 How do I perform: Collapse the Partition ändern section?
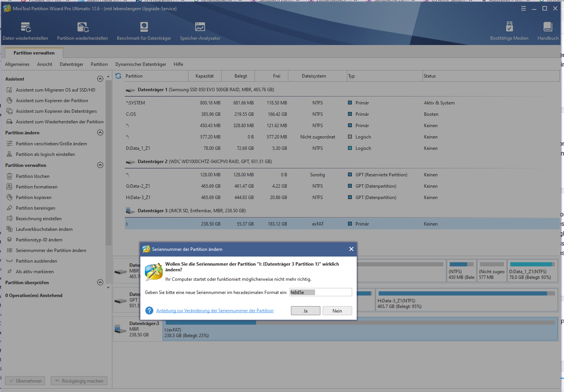click(100, 132)
